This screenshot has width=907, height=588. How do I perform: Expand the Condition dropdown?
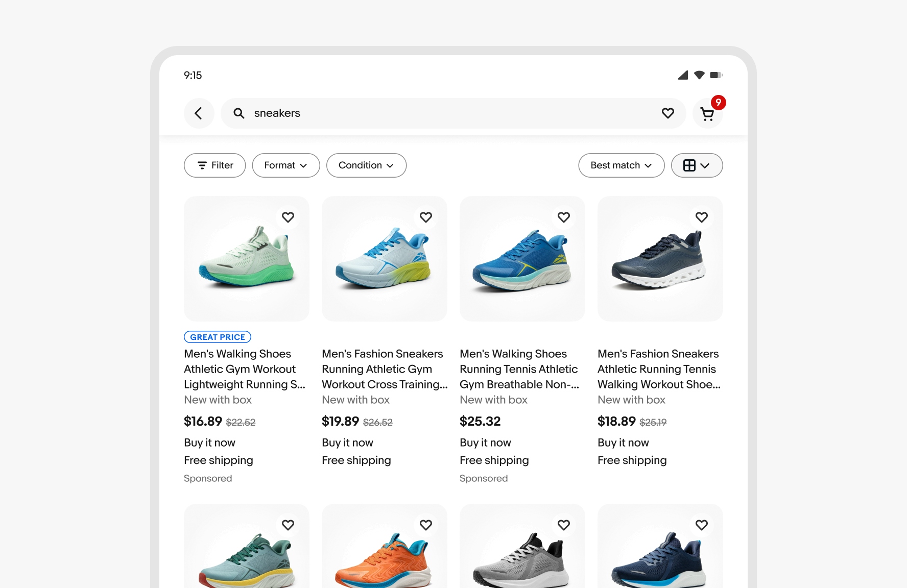(366, 165)
